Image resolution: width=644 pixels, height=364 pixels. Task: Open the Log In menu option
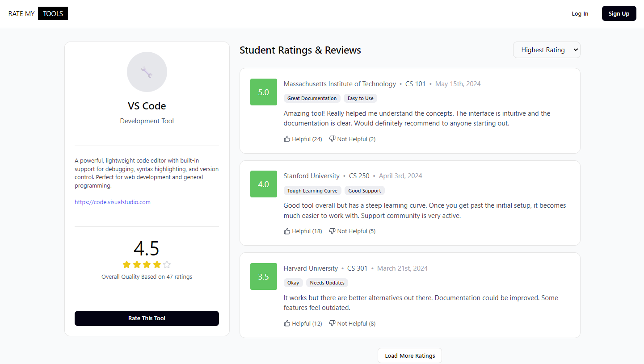click(x=580, y=13)
